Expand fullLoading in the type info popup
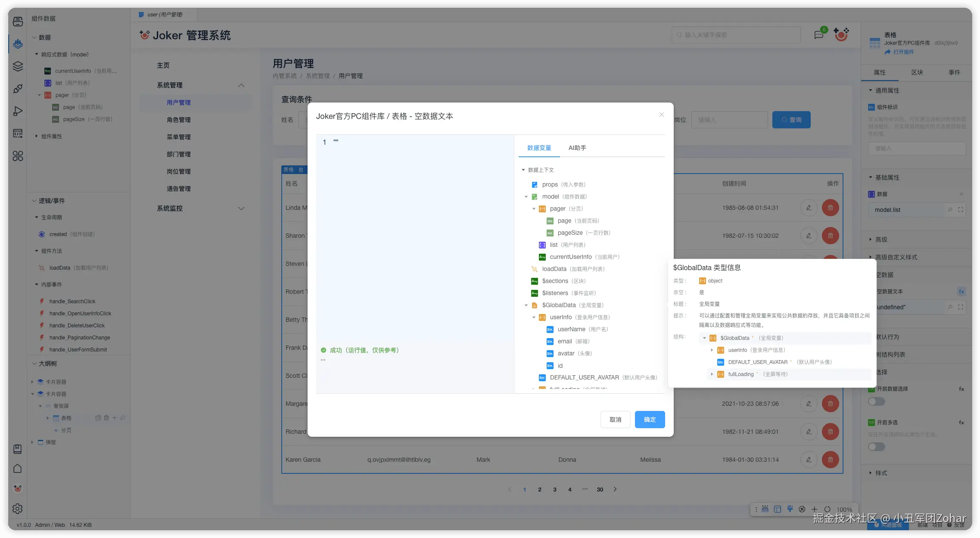The width and height of the screenshot is (980, 538). pos(712,374)
